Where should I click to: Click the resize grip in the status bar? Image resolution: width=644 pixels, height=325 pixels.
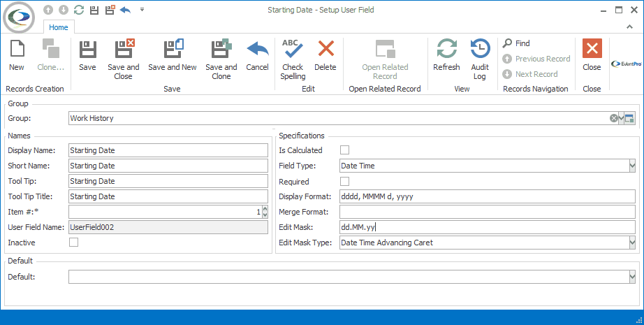(639, 321)
